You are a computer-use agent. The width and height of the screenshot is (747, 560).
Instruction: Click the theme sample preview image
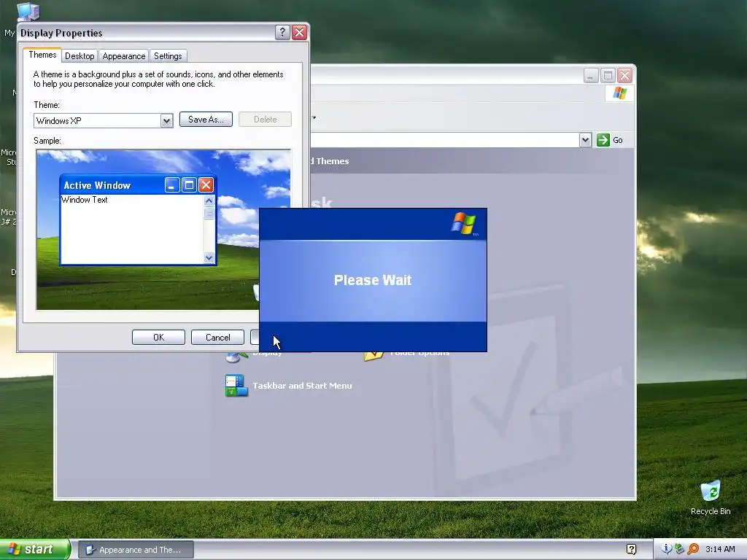pyautogui.click(x=163, y=230)
